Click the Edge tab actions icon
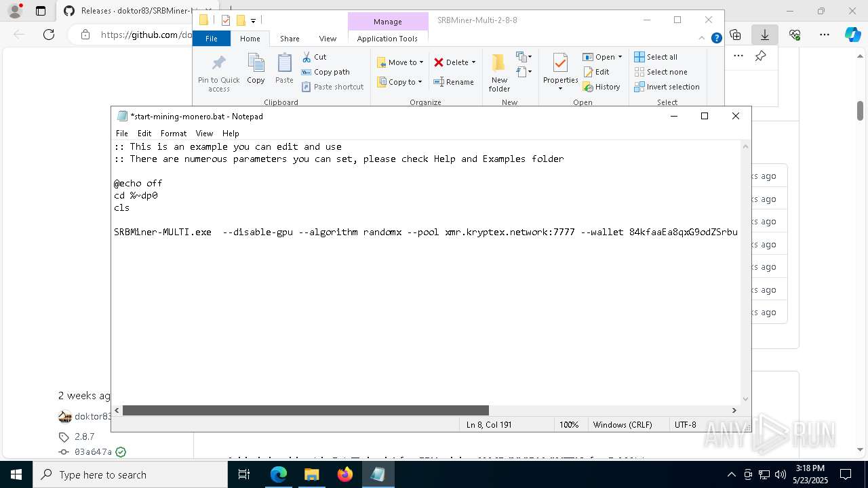This screenshot has width=868, height=488. 41,11
